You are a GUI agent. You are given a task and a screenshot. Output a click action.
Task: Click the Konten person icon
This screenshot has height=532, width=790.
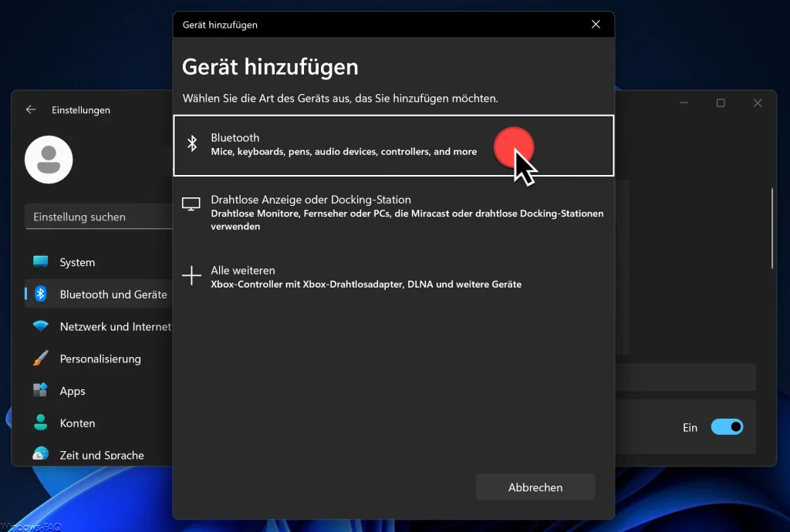40,423
